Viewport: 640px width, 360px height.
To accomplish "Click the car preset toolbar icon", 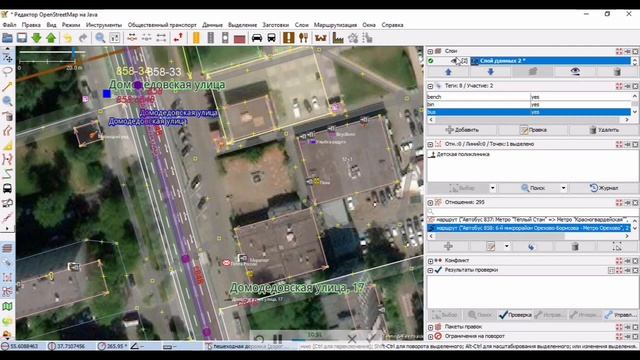I will point(257,38).
